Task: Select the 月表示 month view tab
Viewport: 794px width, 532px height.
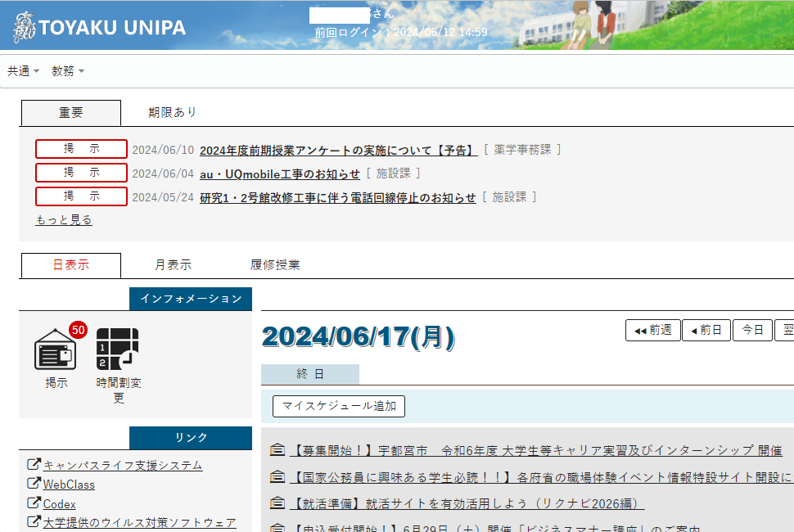Action: (x=174, y=265)
